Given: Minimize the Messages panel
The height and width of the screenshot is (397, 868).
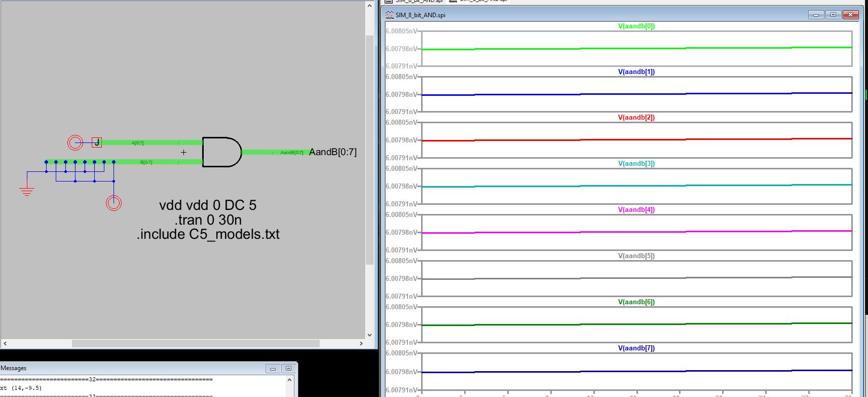Looking at the screenshot, I should [273, 369].
